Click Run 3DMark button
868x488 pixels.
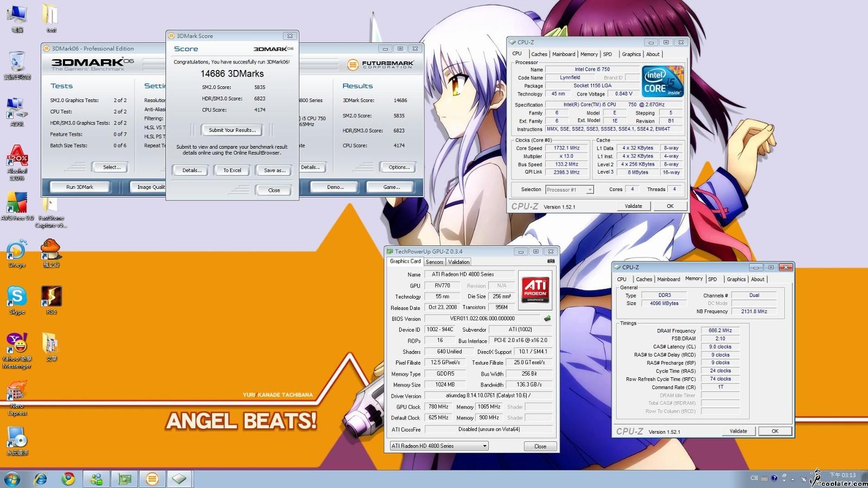click(80, 187)
